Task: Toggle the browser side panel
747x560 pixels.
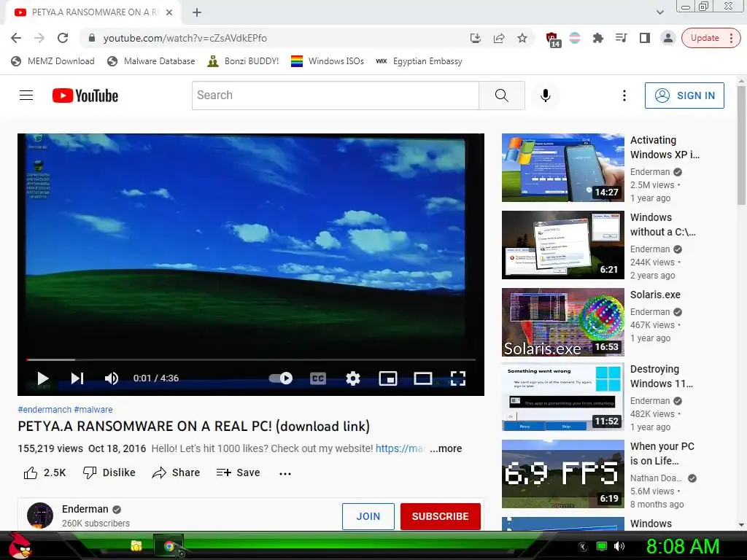Action: point(645,38)
